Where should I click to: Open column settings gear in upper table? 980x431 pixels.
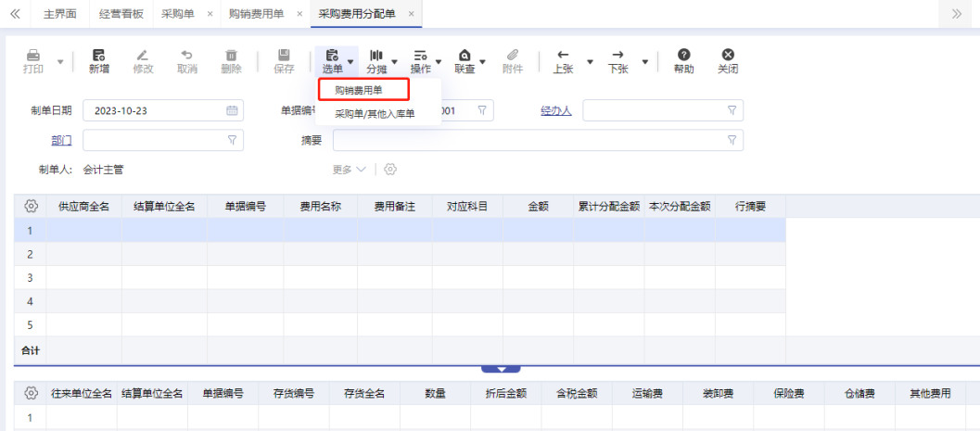coord(31,206)
